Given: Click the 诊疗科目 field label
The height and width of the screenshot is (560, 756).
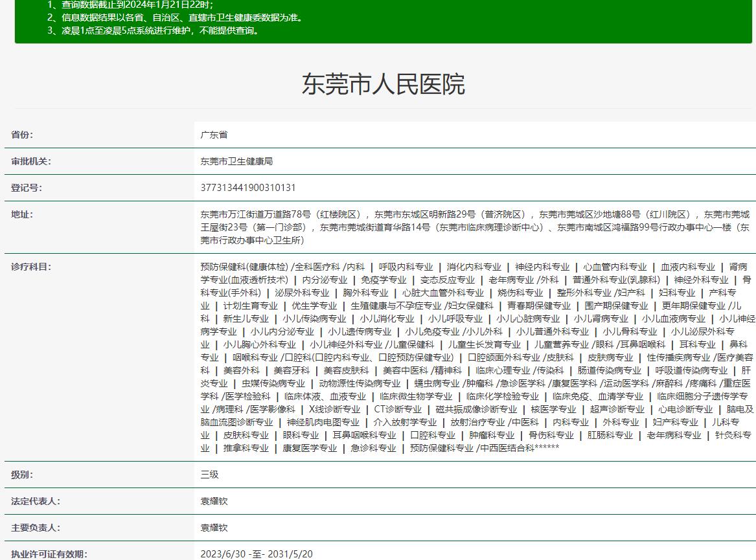Looking at the screenshot, I should pos(30,267).
